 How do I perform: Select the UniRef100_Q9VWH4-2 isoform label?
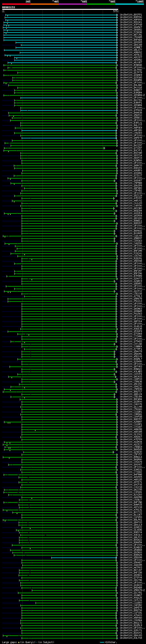click(132, 95)
